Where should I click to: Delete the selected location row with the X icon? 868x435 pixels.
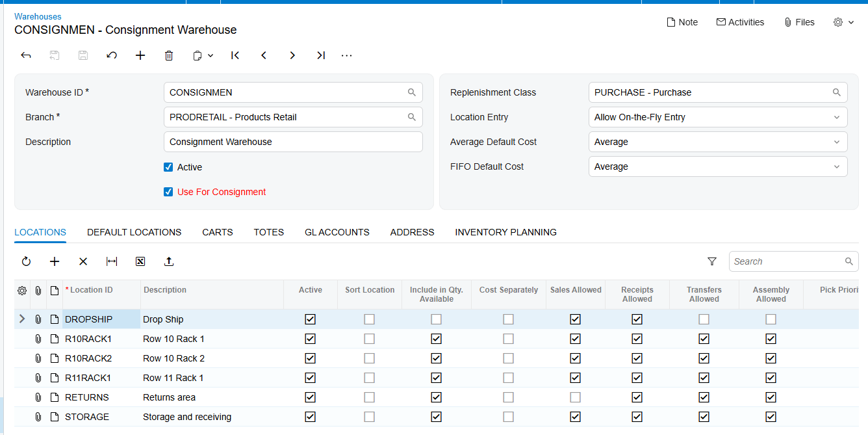pos(83,261)
